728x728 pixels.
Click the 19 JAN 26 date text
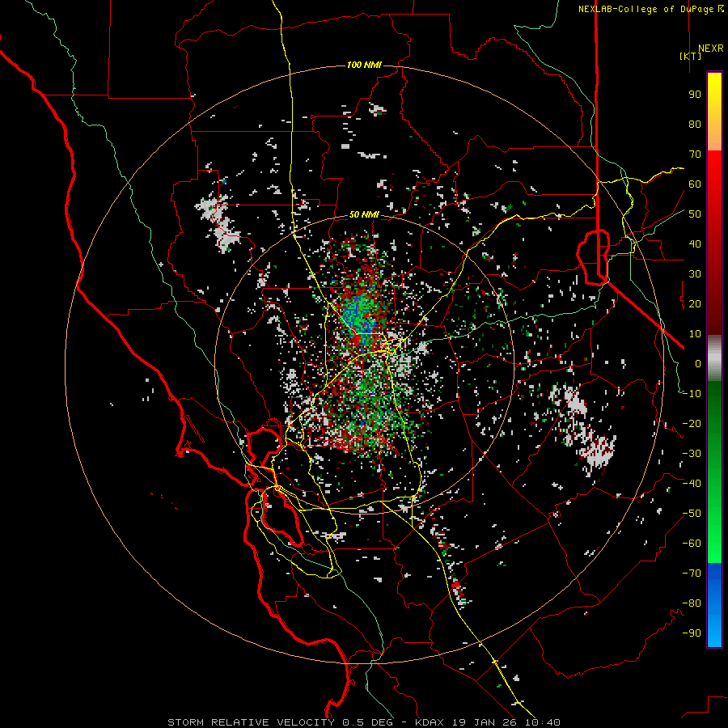[x=485, y=722]
